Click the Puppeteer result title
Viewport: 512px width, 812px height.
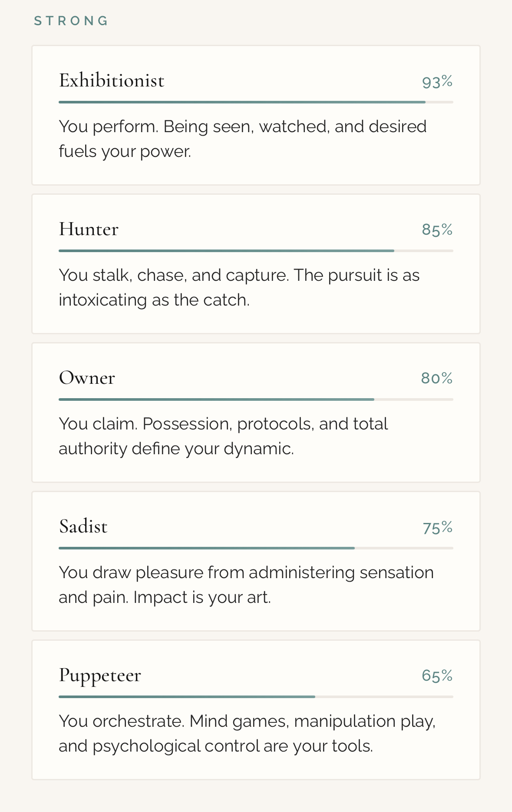point(100,676)
